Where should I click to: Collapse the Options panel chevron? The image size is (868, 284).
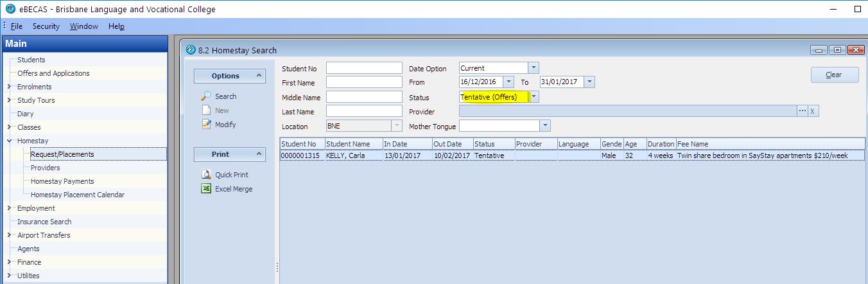[x=259, y=76]
